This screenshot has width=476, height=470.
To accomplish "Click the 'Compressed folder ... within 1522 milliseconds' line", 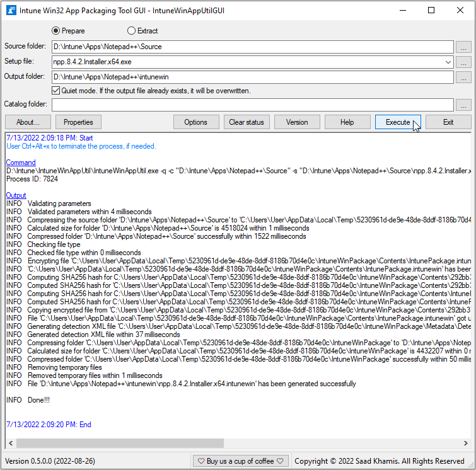I will tap(156, 236).
